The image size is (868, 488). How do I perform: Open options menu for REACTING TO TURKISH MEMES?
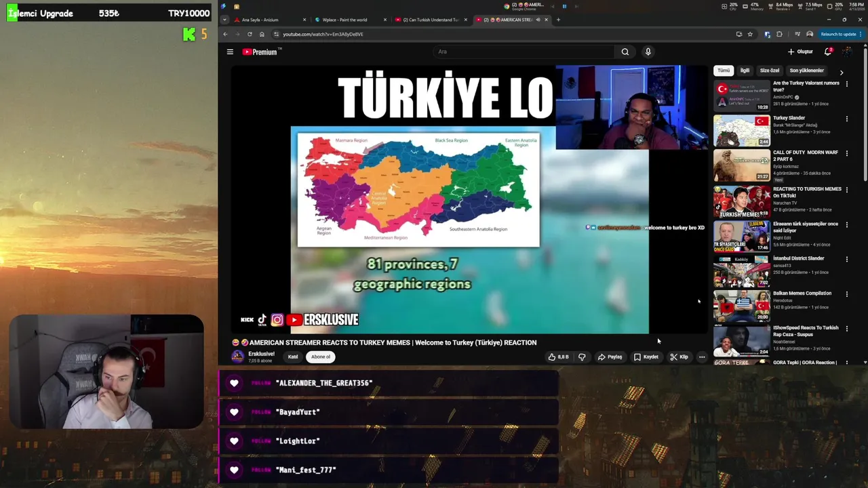(846, 189)
